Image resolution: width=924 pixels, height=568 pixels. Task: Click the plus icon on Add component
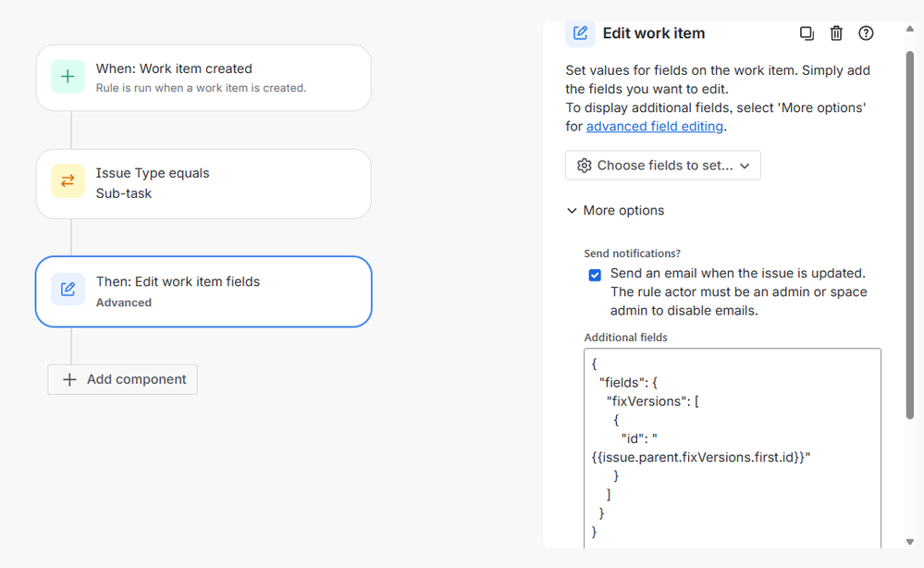point(69,379)
